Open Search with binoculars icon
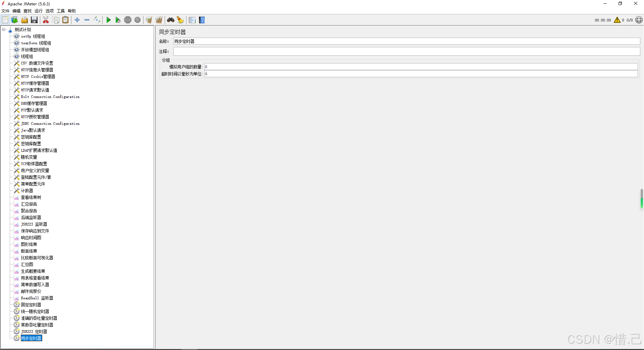644x350 pixels. point(171,20)
